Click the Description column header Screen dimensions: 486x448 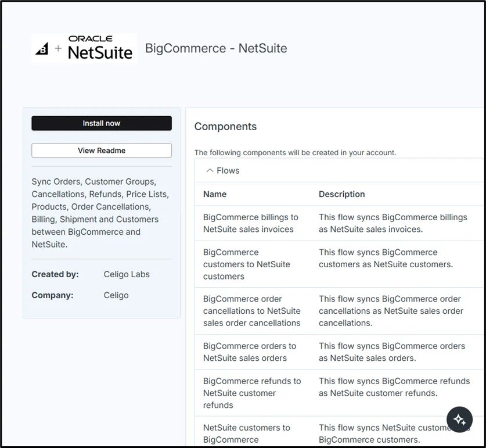tap(341, 194)
